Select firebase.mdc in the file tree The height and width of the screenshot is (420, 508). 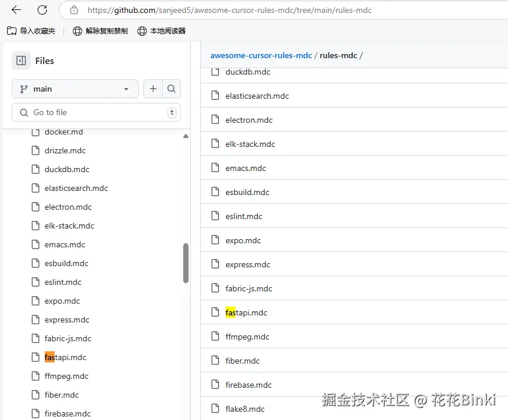(68, 414)
